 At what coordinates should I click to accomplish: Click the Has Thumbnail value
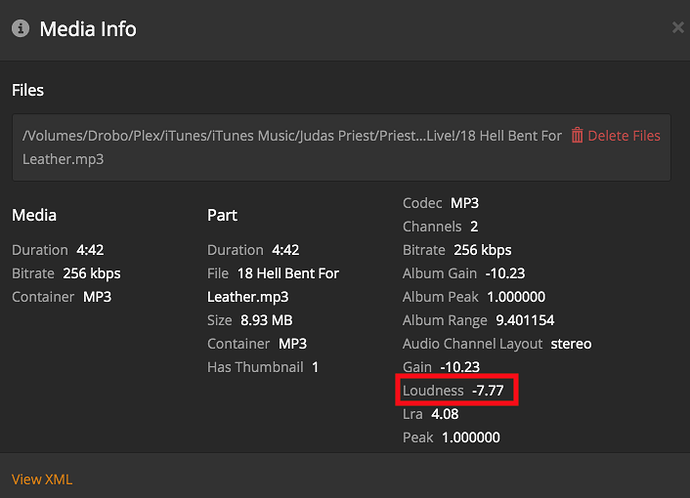(x=315, y=367)
